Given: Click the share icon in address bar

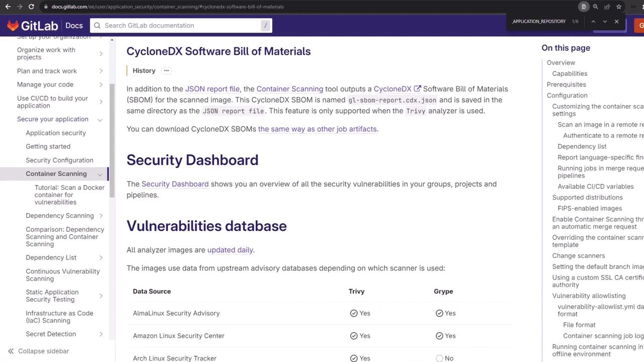Looking at the screenshot, I should pyautogui.click(x=607, y=7).
